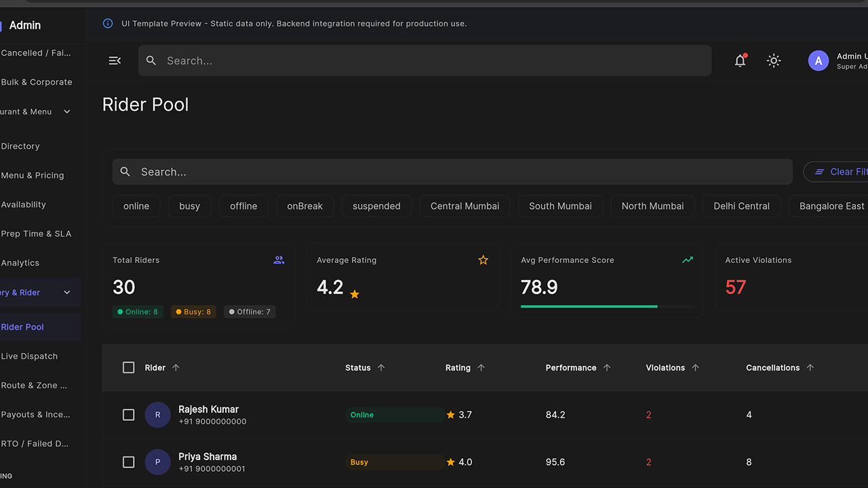This screenshot has height=488, width=868.
Task: Click magnifier icon in rider search
Action: tap(125, 172)
